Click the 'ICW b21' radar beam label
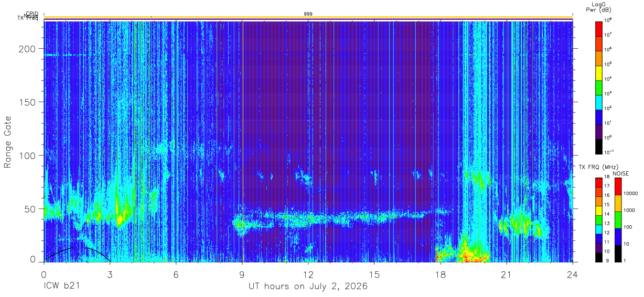The image size is (644, 297). (x=62, y=287)
